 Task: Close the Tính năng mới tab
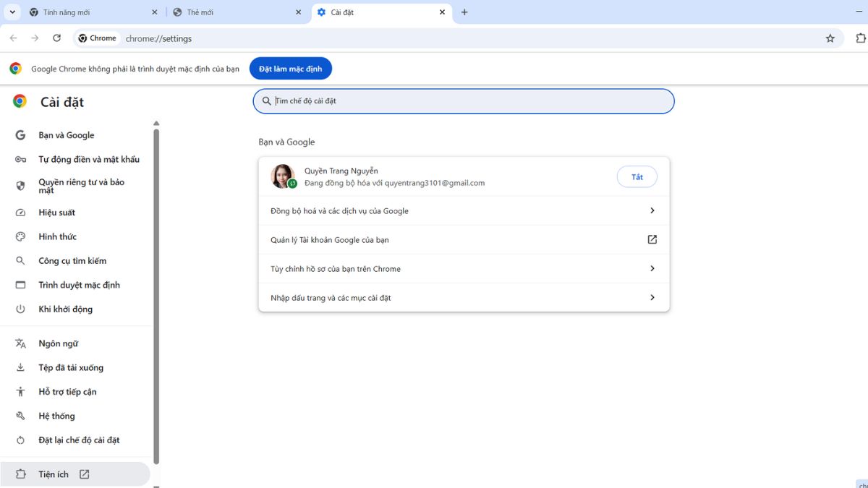point(154,12)
